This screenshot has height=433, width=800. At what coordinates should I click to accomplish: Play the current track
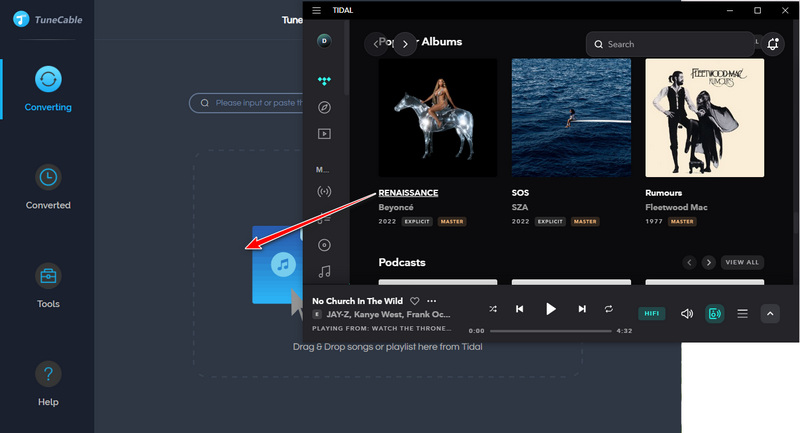click(551, 309)
